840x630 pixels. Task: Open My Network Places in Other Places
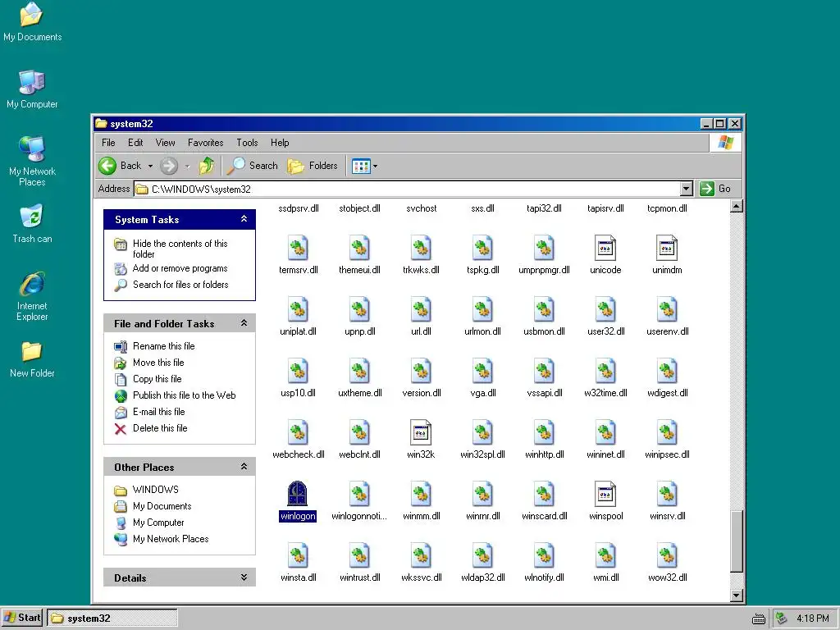coord(171,539)
